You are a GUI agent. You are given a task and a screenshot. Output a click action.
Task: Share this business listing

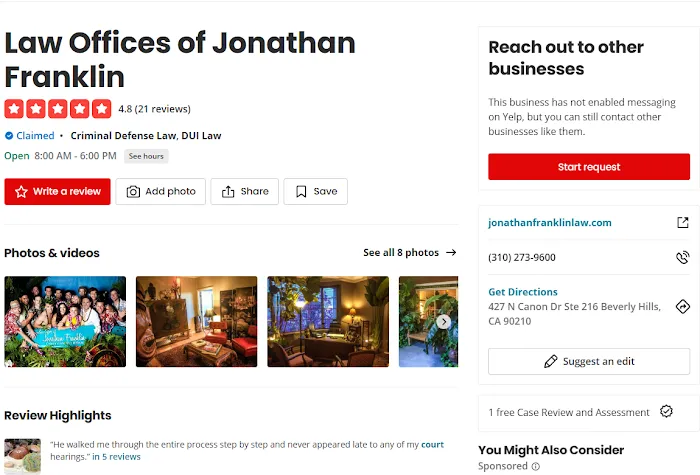(x=244, y=192)
